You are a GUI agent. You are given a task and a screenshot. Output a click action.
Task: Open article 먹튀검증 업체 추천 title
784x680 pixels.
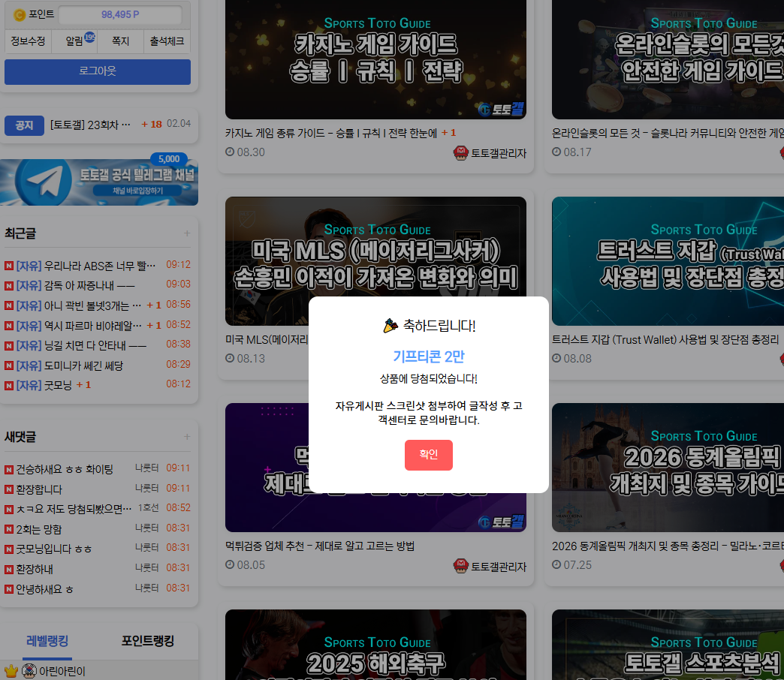(320, 546)
